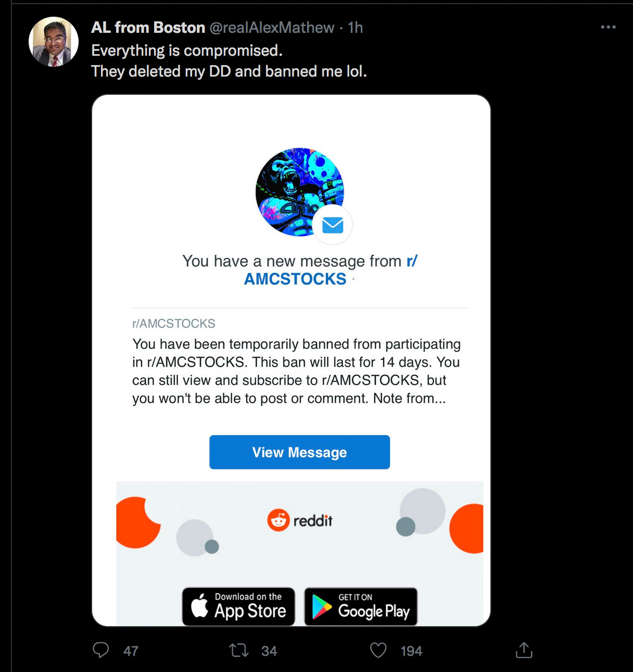
Task: Open the tweet author's profile picture
Action: 54,42
